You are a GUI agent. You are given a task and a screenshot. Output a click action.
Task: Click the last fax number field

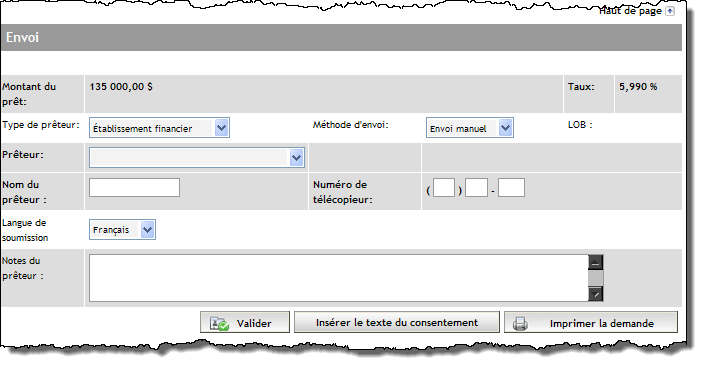(x=511, y=187)
